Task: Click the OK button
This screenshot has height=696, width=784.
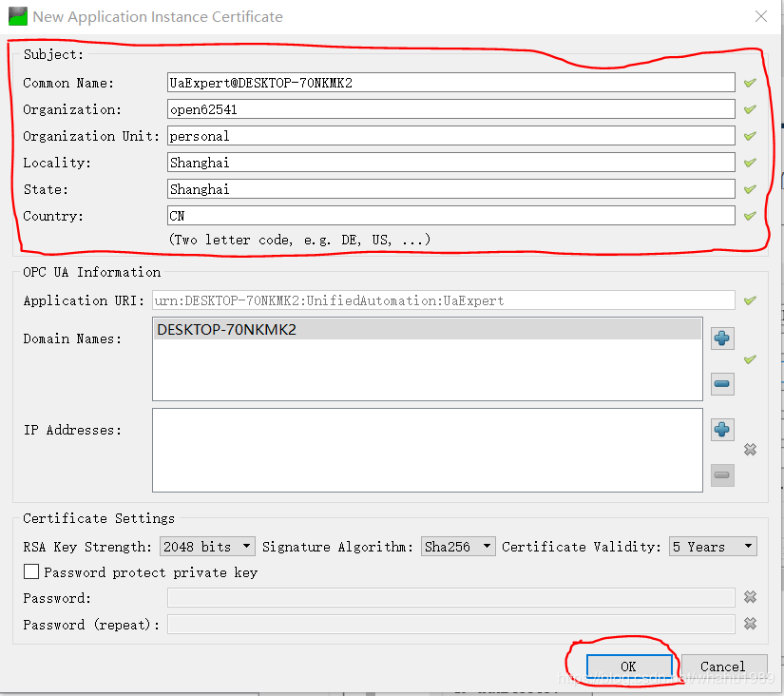Action: [629, 667]
